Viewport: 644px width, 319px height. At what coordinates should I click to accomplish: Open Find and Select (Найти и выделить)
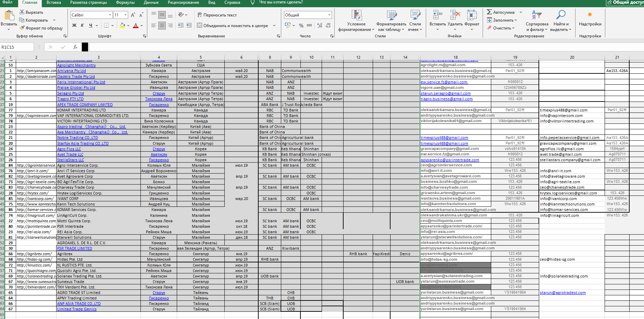click(561, 21)
